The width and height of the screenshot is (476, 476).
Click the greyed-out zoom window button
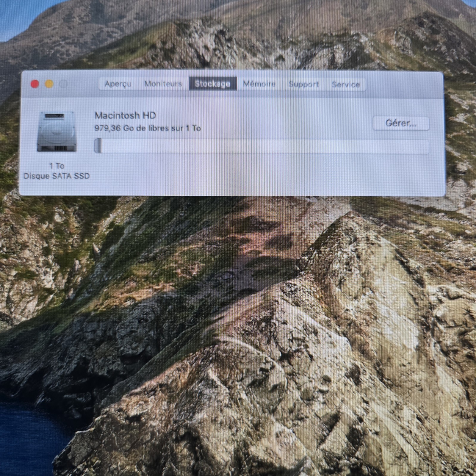(63, 84)
